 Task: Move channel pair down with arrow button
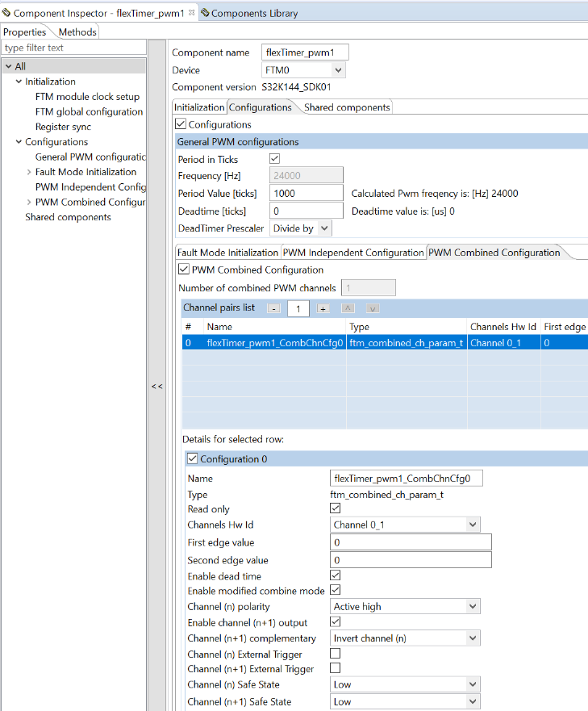click(373, 309)
